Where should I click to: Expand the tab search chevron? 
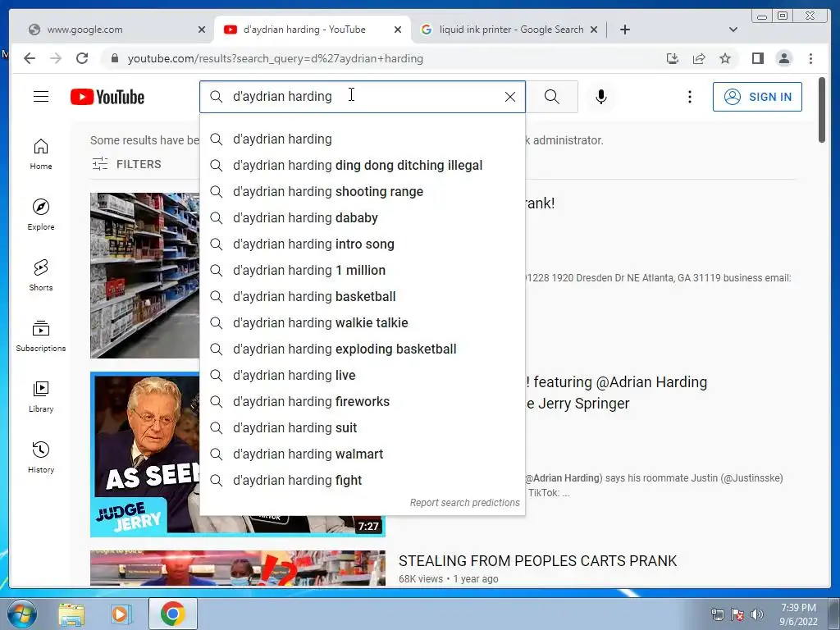[x=733, y=30]
